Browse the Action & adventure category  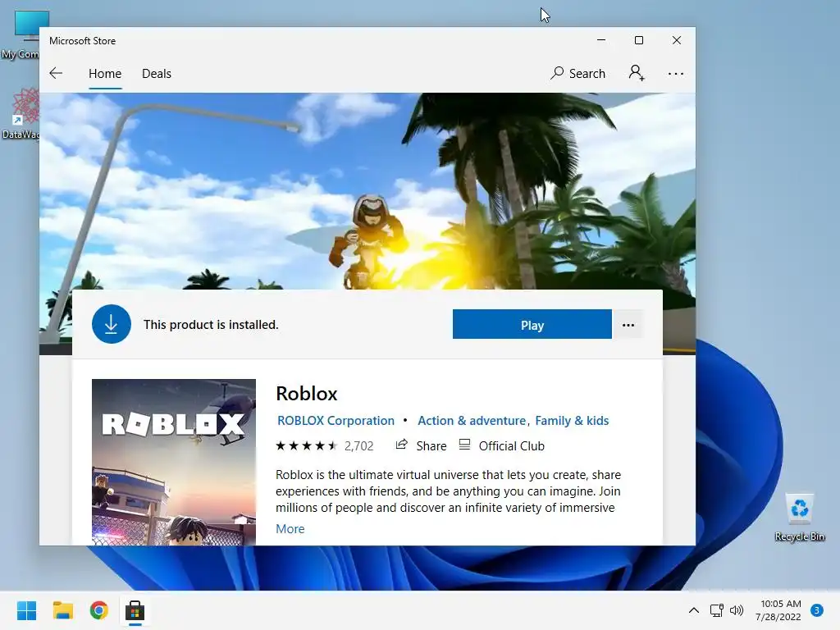[x=472, y=421]
